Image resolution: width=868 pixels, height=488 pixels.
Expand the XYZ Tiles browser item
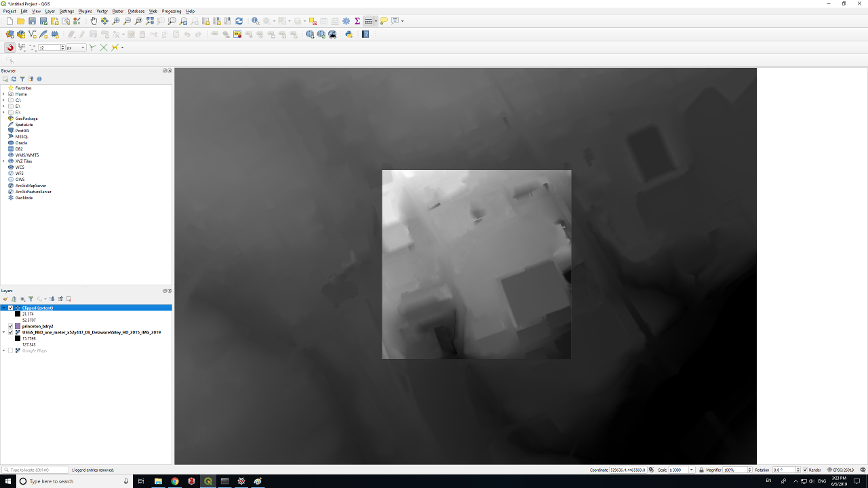coord(3,161)
